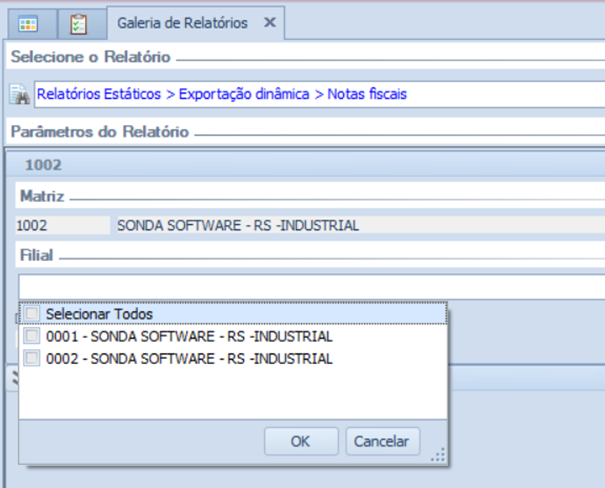Click the Selecione o Relatório heading
This screenshot has width=605, height=488.
[x=91, y=57]
